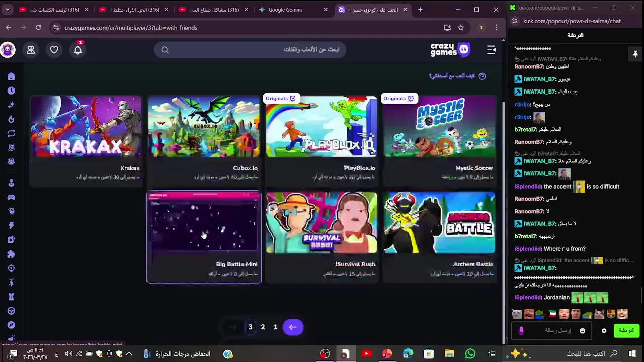This screenshot has width=644, height=362.
Task: Open the joystick category icon in sidebar
Action: click(x=11, y=183)
